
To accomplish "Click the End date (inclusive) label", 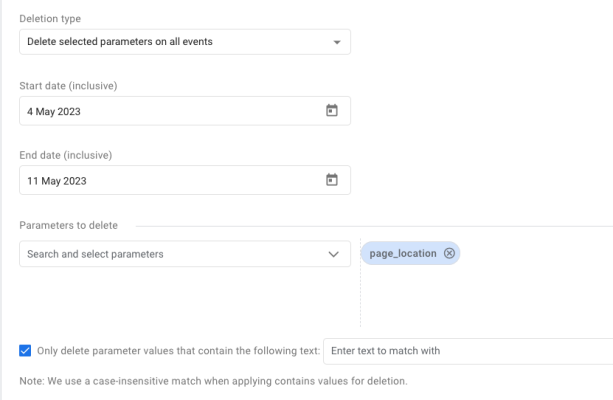I will pos(65,155).
